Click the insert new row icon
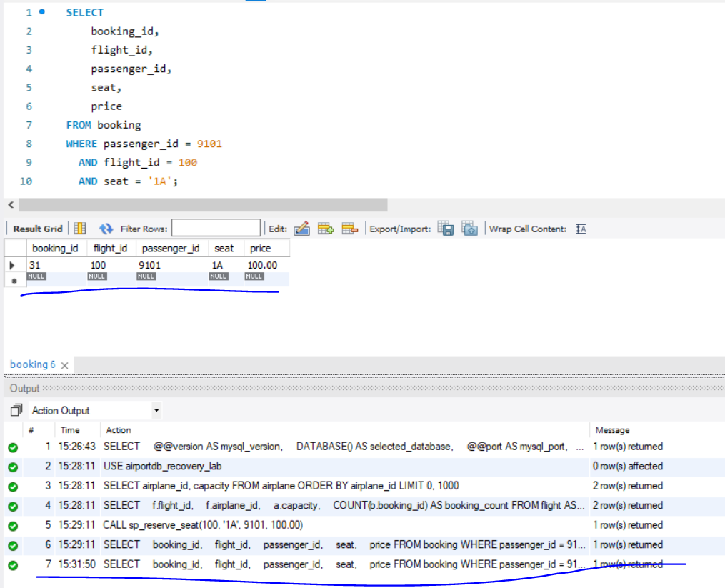Viewport: 725px width, 588px height. point(326,229)
